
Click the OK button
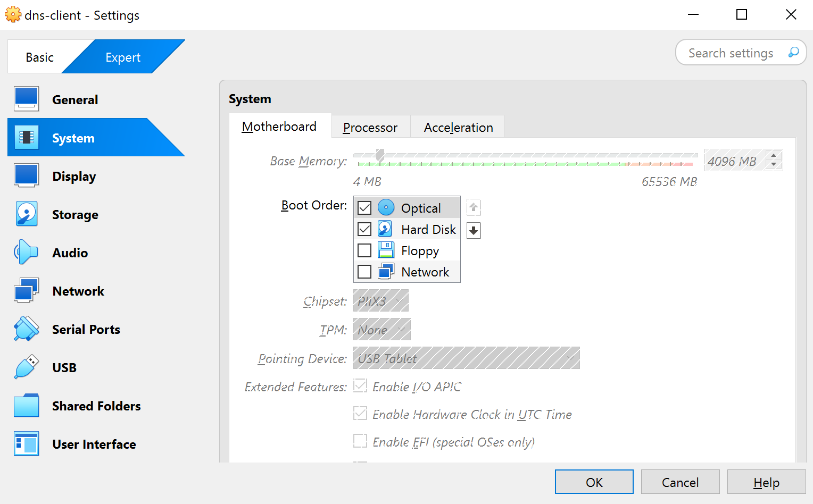tap(594, 482)
